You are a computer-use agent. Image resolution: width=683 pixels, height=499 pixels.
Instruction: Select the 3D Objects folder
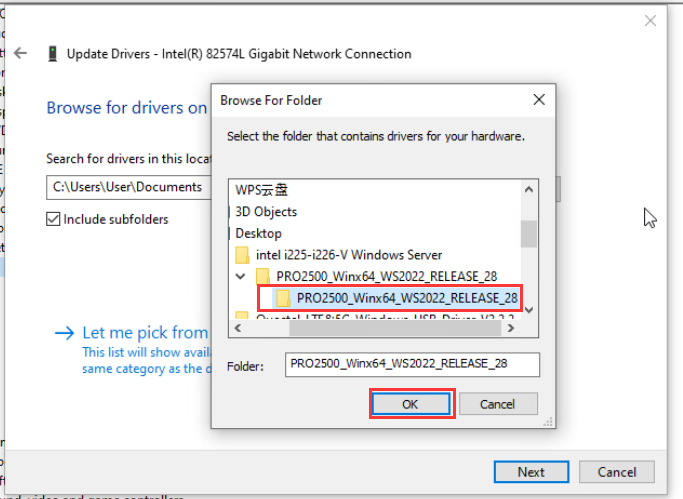coord(266,212)
